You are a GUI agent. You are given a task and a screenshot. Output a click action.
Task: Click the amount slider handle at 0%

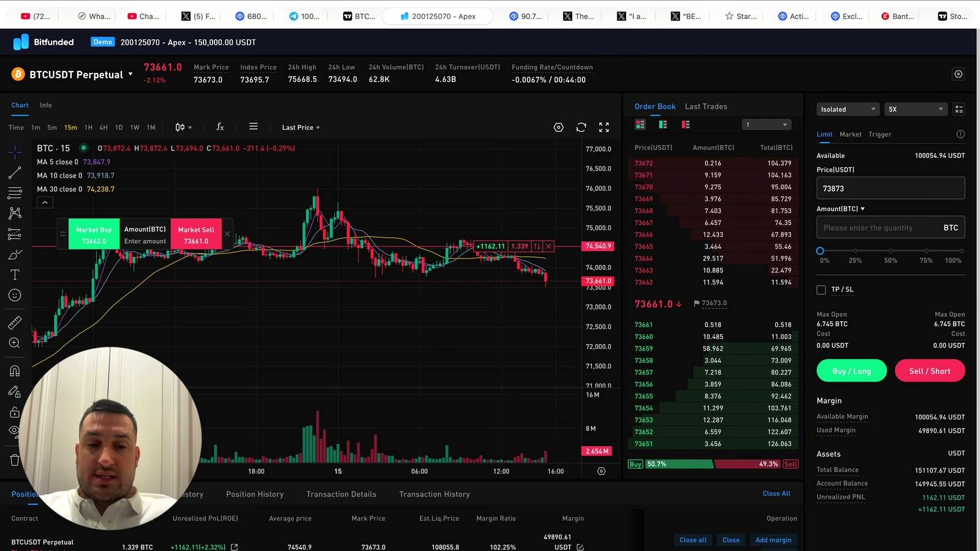[820, 251]
